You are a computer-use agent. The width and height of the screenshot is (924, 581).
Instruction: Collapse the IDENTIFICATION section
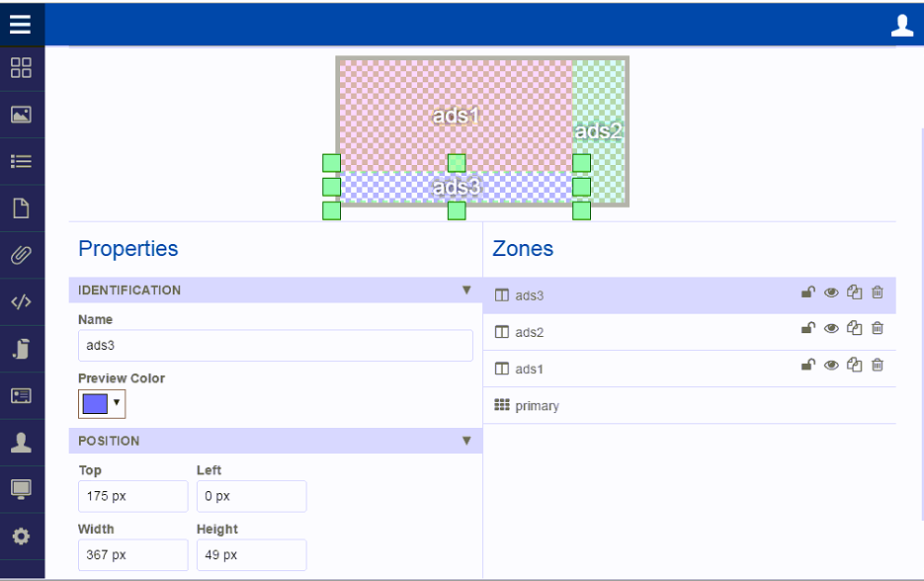coord(466,290)
